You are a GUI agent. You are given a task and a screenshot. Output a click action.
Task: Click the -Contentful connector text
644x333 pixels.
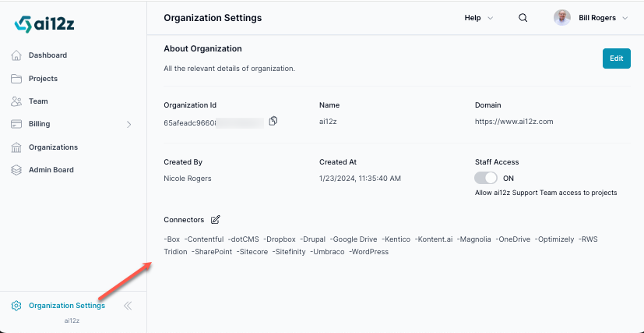pos(204,239)
